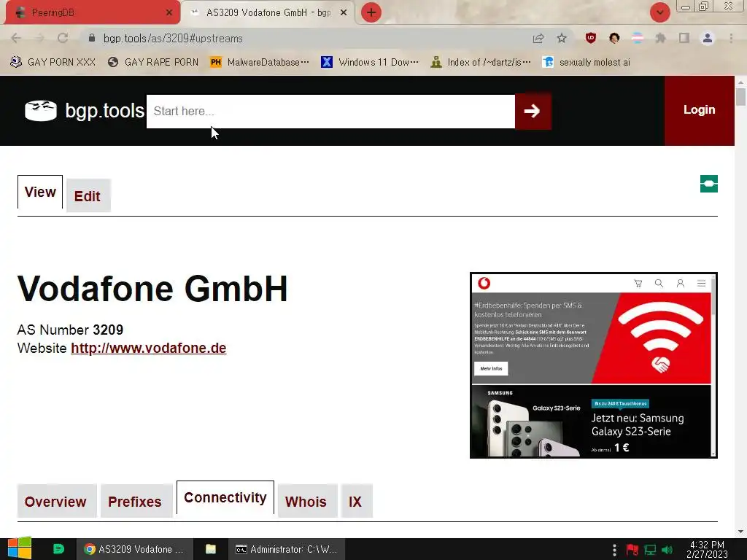Open the Index of /~dartz/is… bookmark

coord(480,63)
